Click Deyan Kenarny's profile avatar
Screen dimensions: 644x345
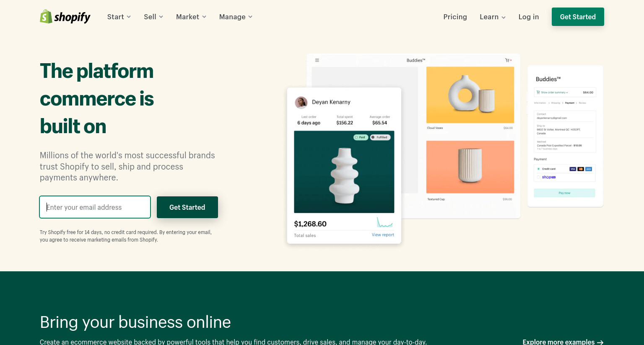coord(301,102)
